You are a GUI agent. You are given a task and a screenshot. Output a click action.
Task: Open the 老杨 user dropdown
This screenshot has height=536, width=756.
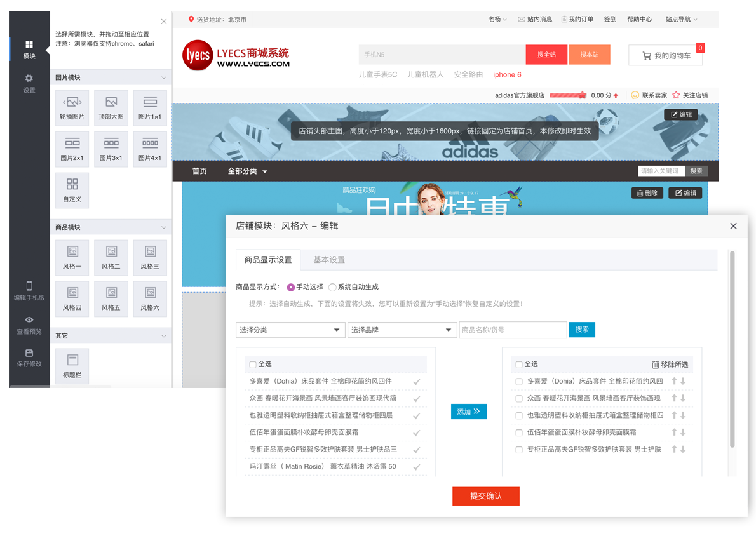click(x=497, y=19)
